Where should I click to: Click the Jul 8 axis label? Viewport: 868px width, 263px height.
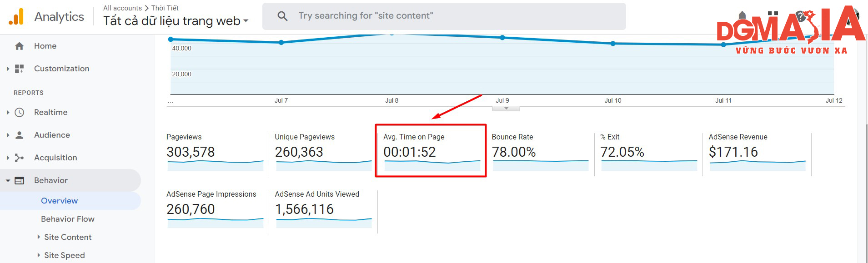pyautogui.click(x=391, y=100)
